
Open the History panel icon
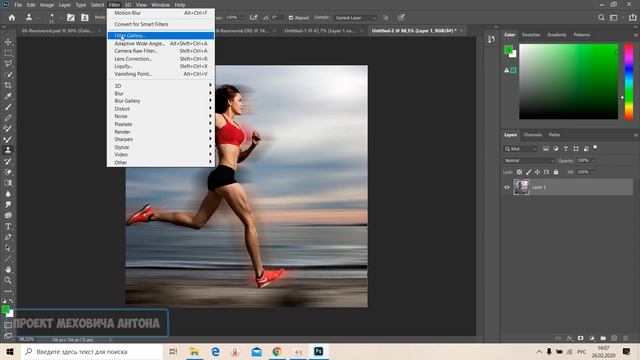coord(491,39)
